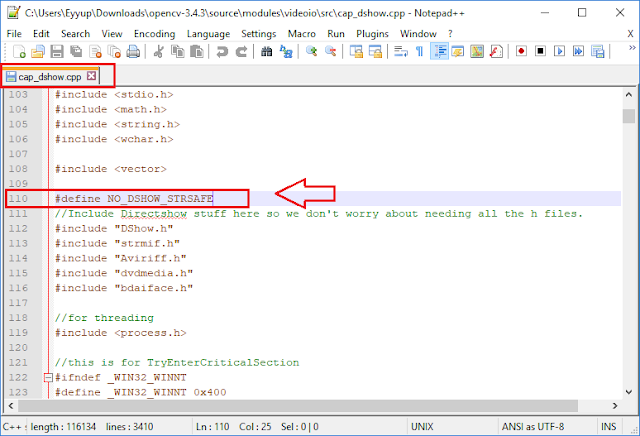Image resolution: width=640 pixels, height=436 pixels.
Task: Click UNIX line ending in status bar
Action: point(422,427)
